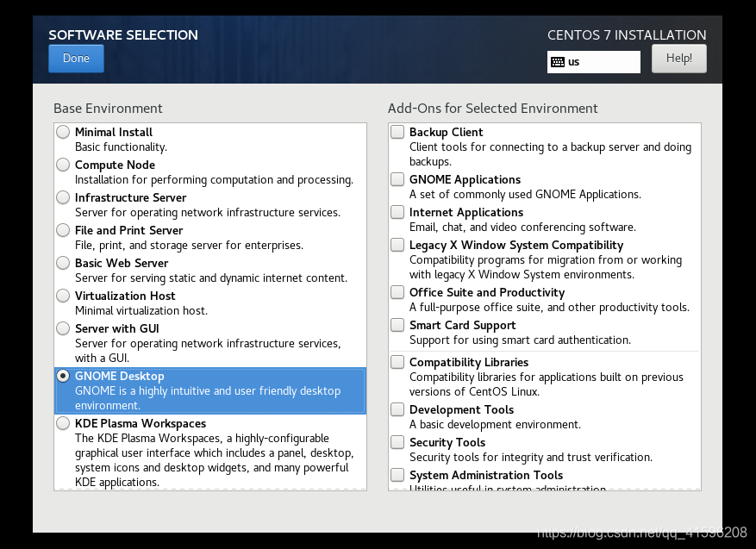Viewport: 756px width, 549px height.
Task: Click 'A set of commonly used GNOME Applications.'
Action: (x=525, y=195)
